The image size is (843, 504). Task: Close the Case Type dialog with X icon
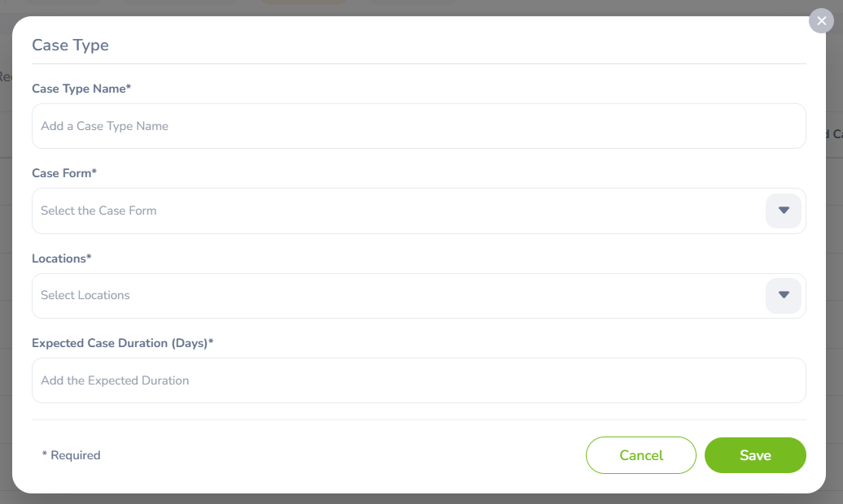pos(821,21)
